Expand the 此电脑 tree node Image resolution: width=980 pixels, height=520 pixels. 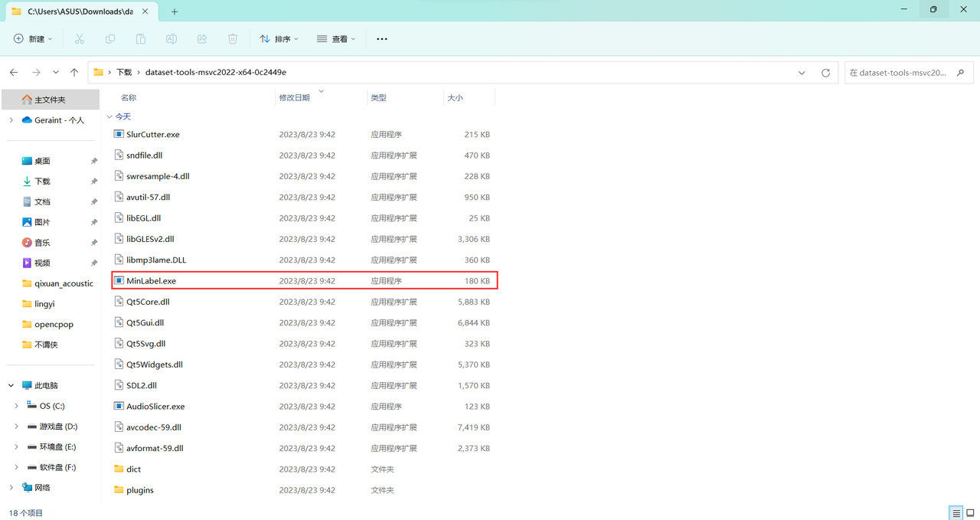pos(11,385)
